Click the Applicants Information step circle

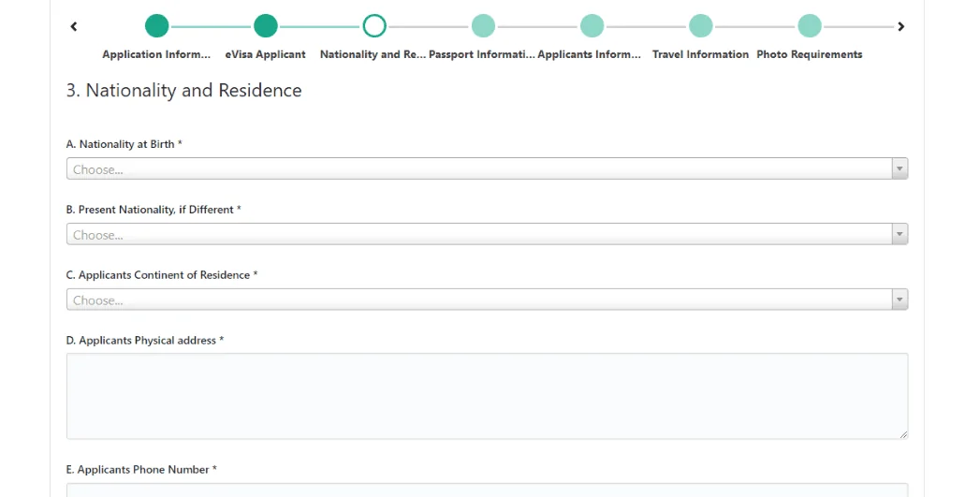tap(592, 26)
